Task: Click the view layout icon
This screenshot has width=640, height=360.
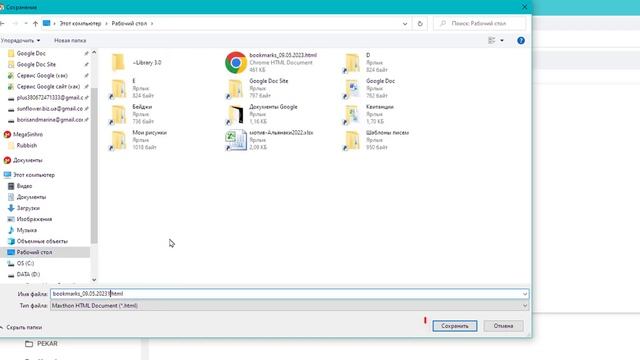Action: pos(491,40)
